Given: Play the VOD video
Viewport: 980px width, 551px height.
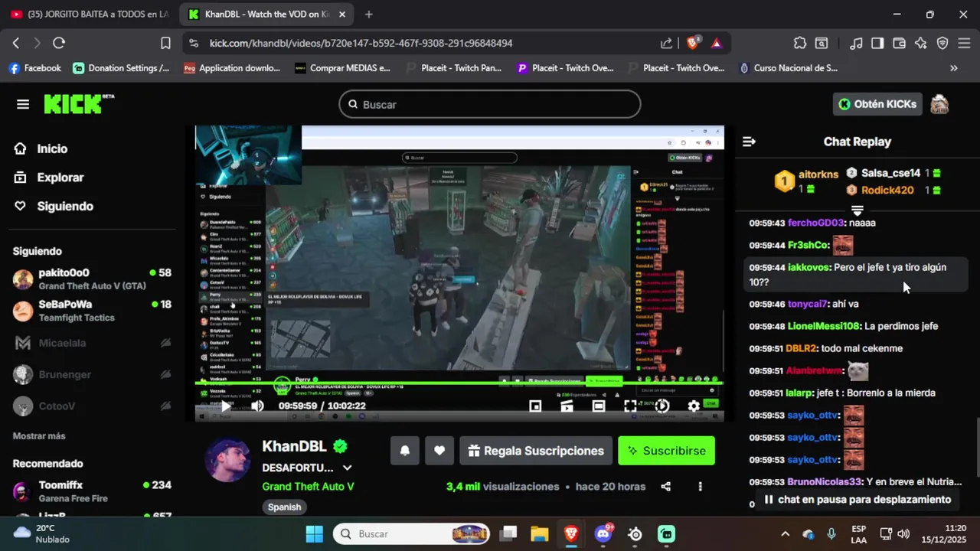Looking at the screenshot, I should [225, 406].
